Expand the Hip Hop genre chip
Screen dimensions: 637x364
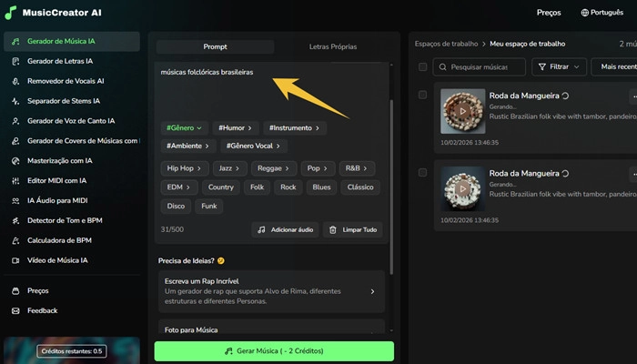(x=185, y=168)
